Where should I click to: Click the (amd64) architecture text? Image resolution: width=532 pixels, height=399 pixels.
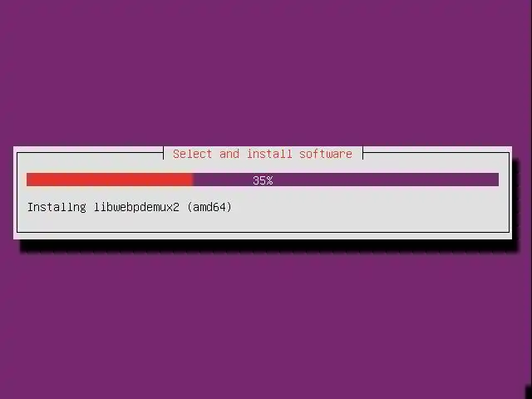(209, 207)
